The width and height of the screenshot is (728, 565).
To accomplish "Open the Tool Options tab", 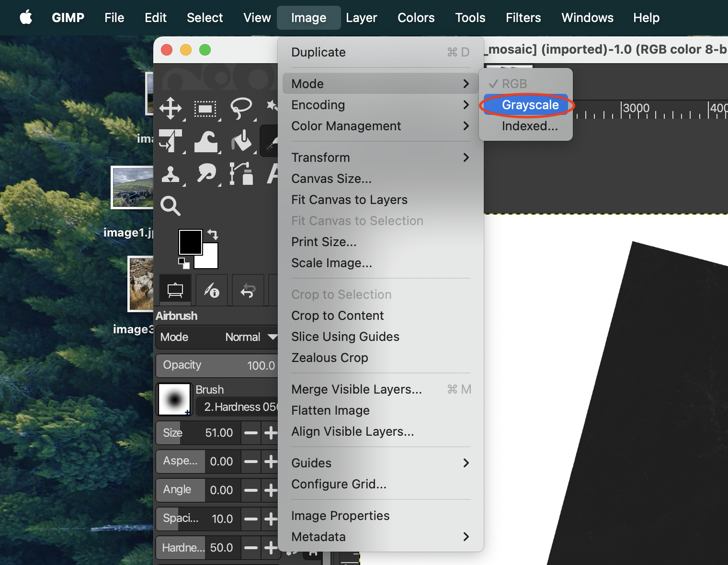I will pos(175,290).
